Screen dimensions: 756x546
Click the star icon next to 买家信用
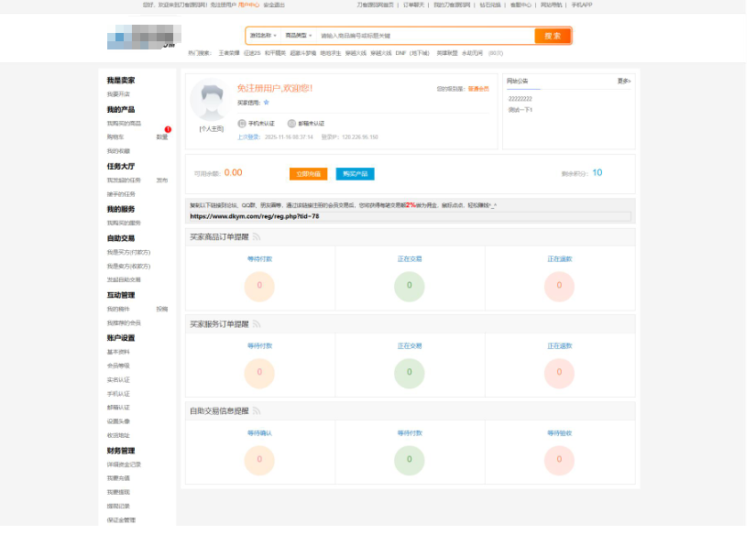pyautogui.click(x=267, y=103)
